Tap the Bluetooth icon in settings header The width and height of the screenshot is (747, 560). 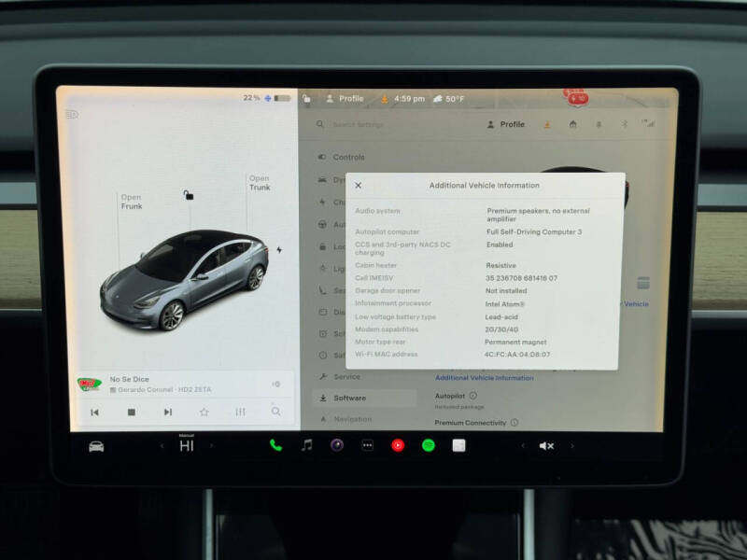pyautogui.click(x=624, y=123)
